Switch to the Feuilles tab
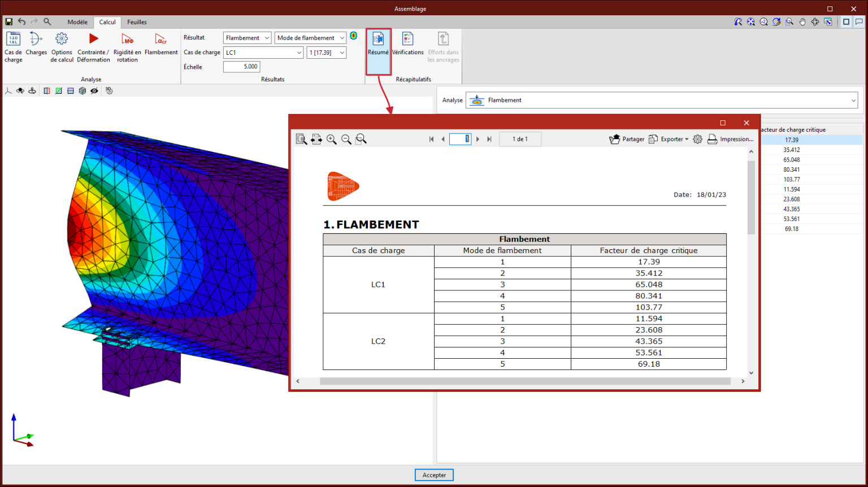Image resolution: width=868 pixels, height=487 pixels. [137, 23]
